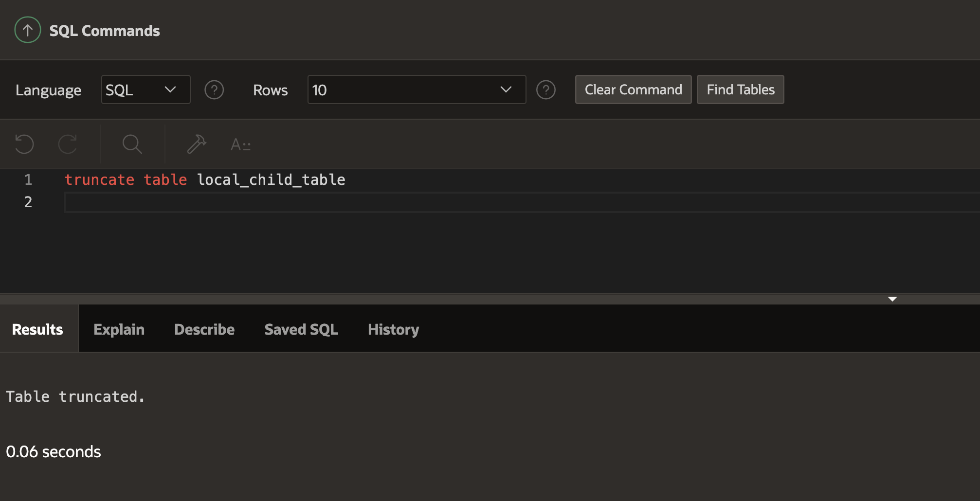Toggle line 1 selection in the editor gutter

28,179
